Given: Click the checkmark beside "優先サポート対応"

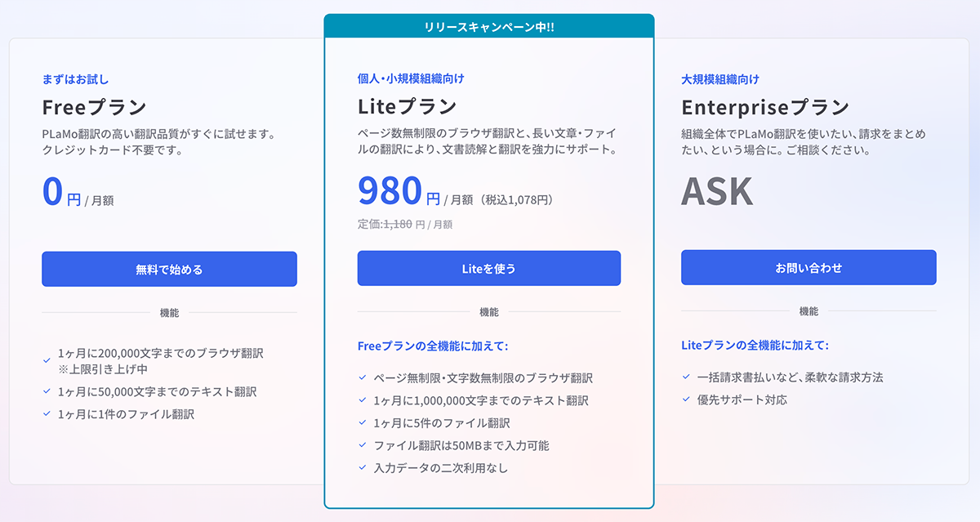Looking at the screenshot, I should (x=686, y=399).
